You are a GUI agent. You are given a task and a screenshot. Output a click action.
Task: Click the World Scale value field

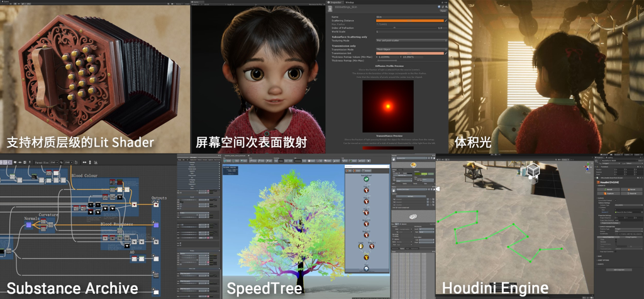coord(411,31)
